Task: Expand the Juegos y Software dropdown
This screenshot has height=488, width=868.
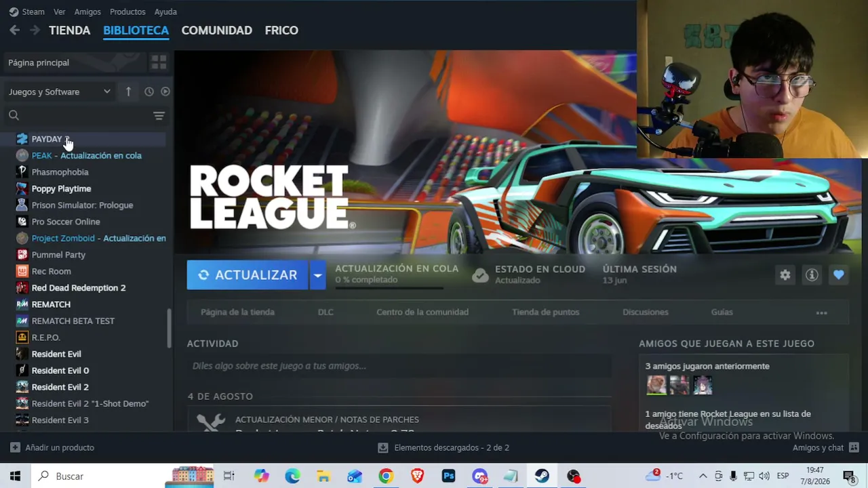Action: pos(60,91)
